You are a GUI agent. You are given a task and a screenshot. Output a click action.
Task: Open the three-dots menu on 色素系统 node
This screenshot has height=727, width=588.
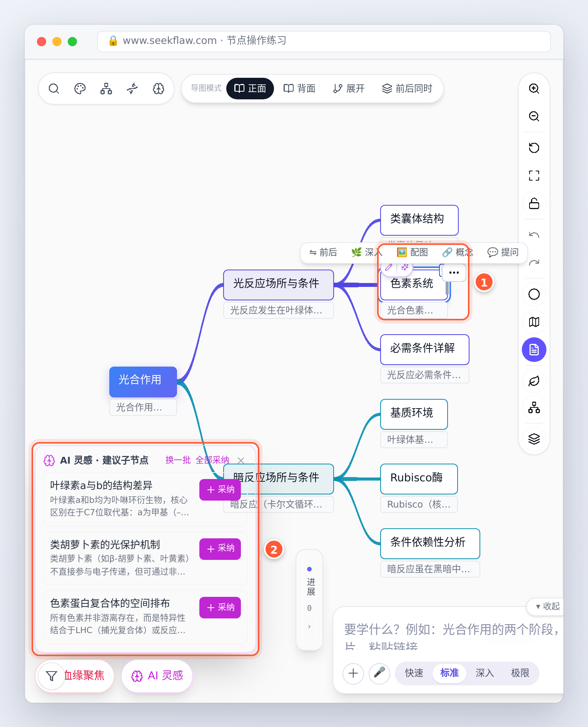tap(454, 273)
